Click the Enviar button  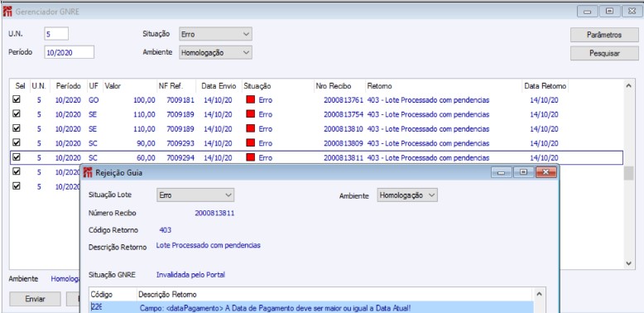[x=35, y=299]
